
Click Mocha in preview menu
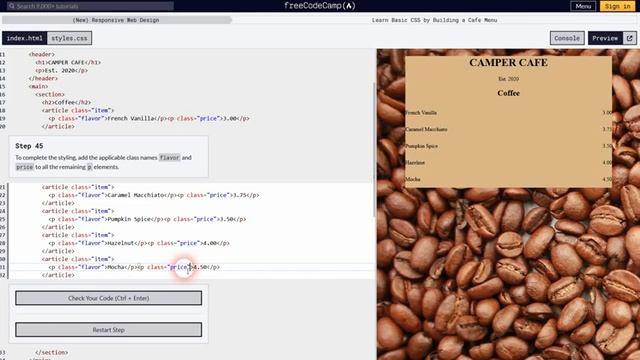point(413,179)
